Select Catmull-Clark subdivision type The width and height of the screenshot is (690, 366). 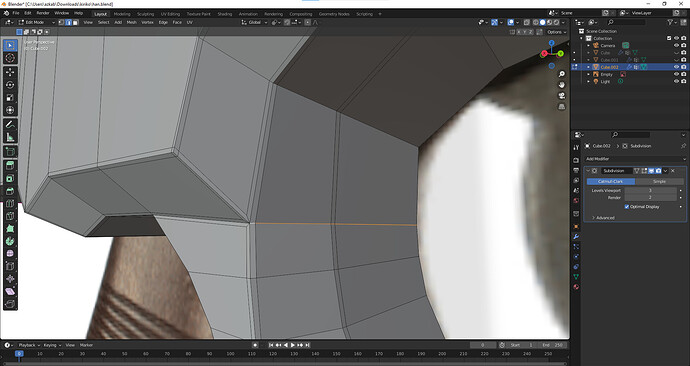click(611, 181)
